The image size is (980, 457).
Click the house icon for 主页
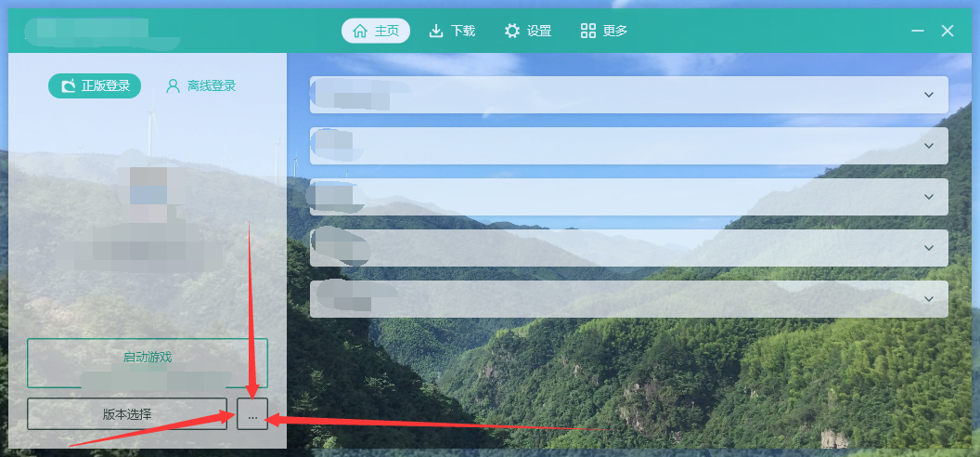pyautogui.click(x=360, y=31)
